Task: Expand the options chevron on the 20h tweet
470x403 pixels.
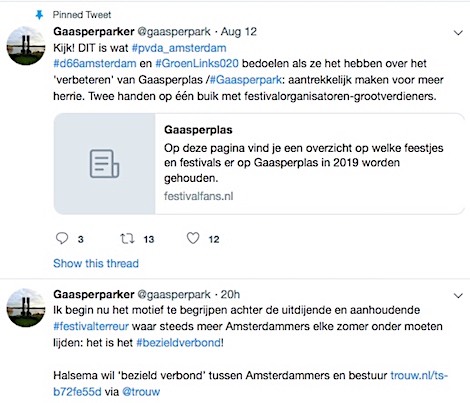Action: (459, 295)
